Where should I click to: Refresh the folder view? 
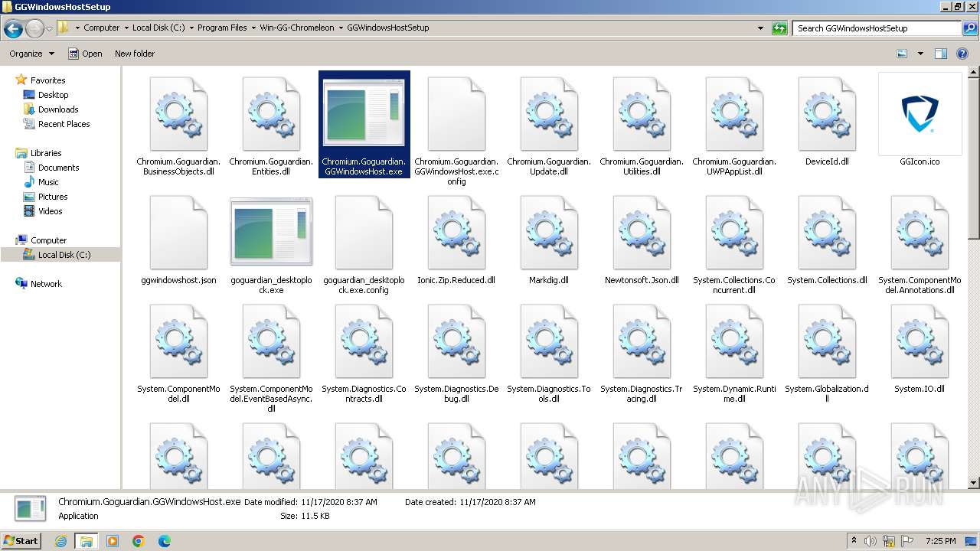(x=779, y=28)
